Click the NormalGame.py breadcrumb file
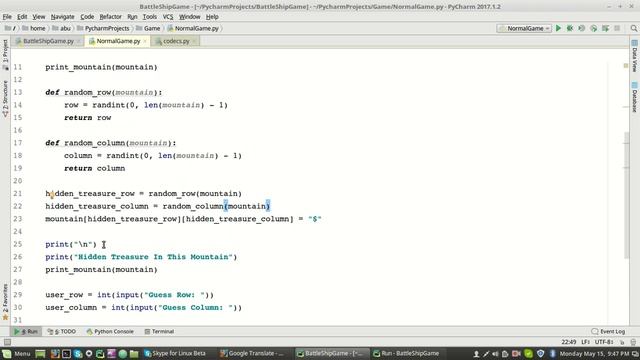 tap(193, 28)
